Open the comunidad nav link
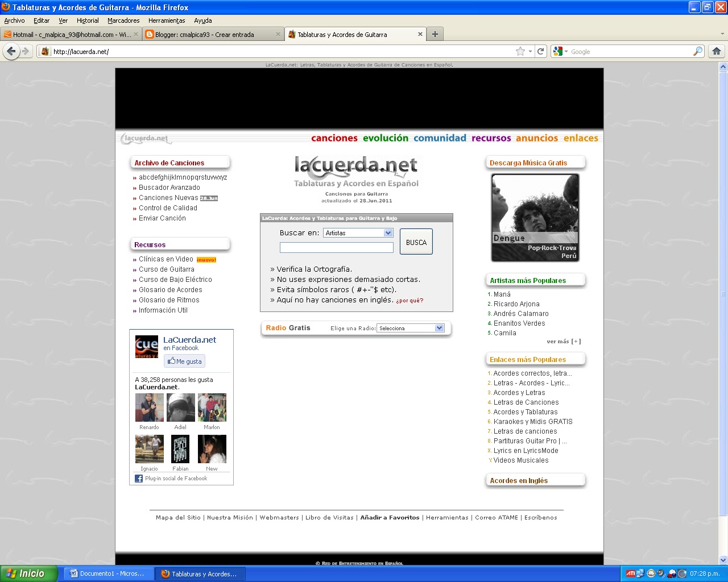 440,138
